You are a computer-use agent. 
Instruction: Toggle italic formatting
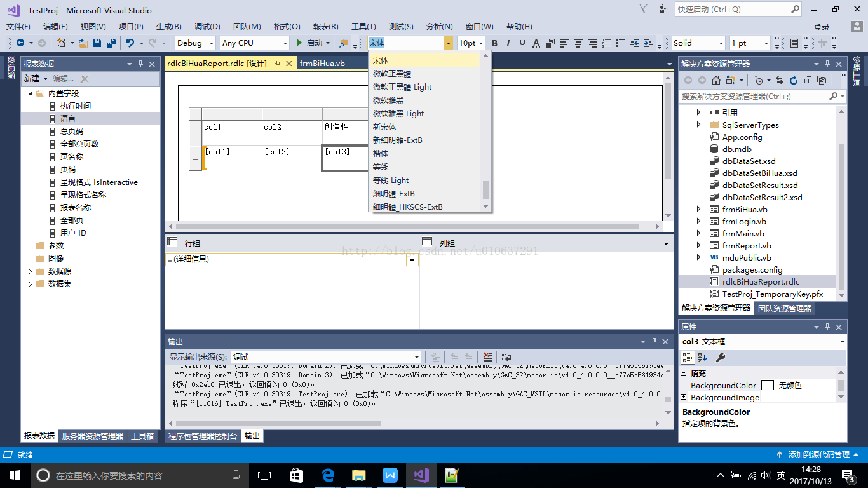[x=508, y=43]
